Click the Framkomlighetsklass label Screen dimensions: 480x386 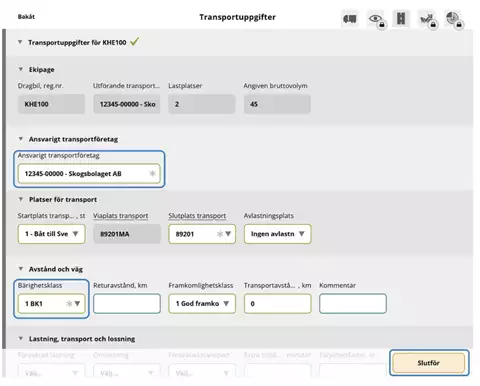coord(201,285)
